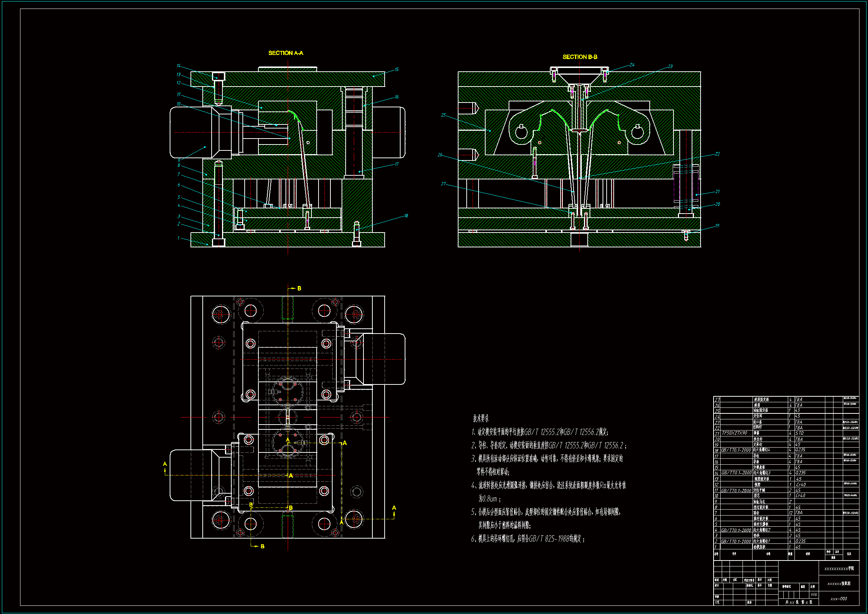This screenshot has width=868, height=614.
Task: Click part callout number 9 near hydraulic cylinder
Action: (179, 160)
